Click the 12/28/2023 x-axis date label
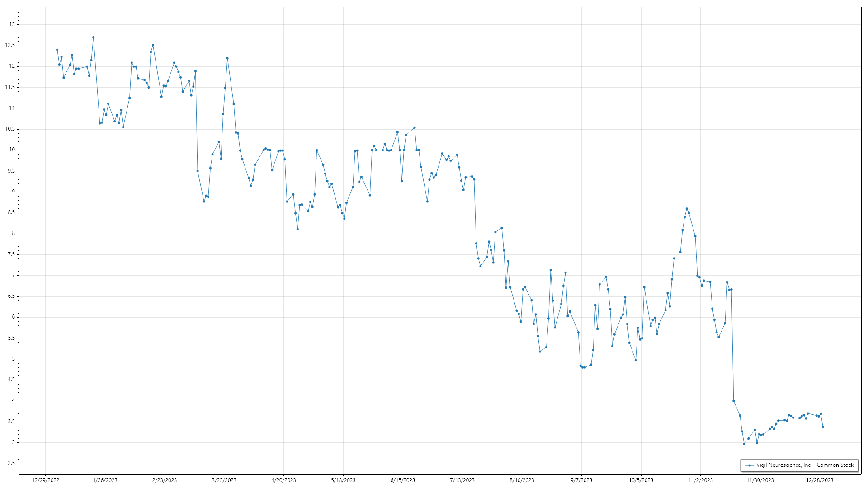Image resolution: width=868 pixels, height=488 pixels. click(820, 480)
